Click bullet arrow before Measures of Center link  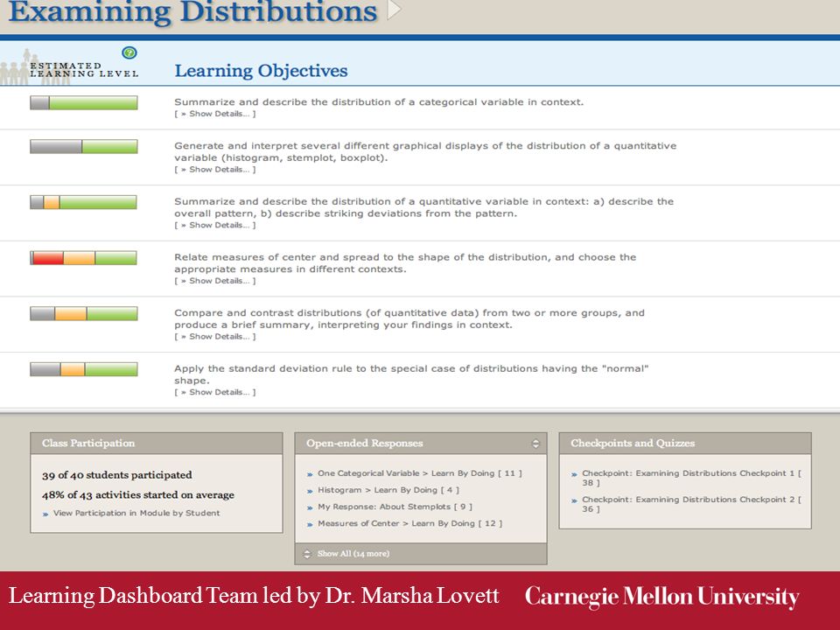(310, 524)
